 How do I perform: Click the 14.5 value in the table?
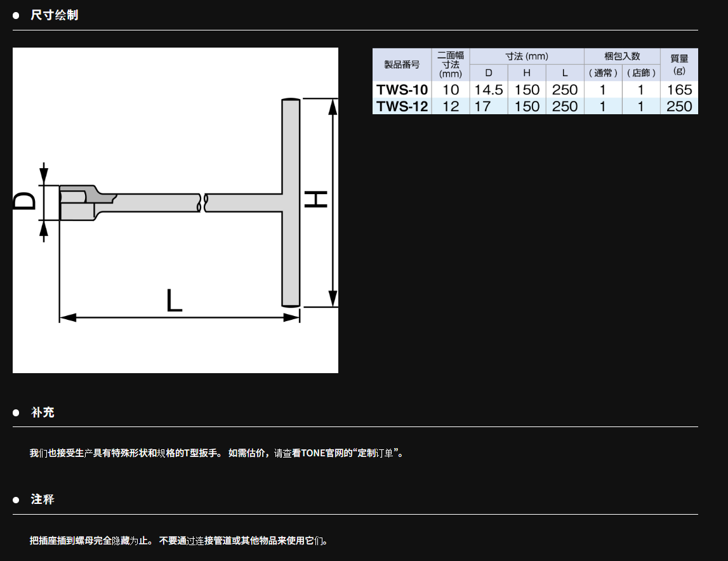tap(488, 89)
